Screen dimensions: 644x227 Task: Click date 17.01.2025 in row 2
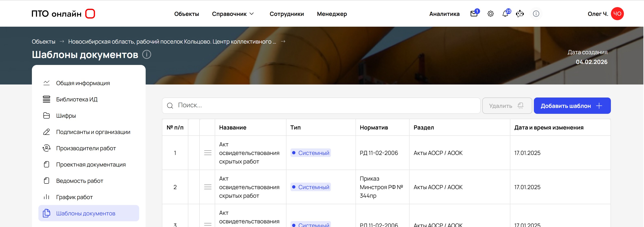tap(527, 187)
